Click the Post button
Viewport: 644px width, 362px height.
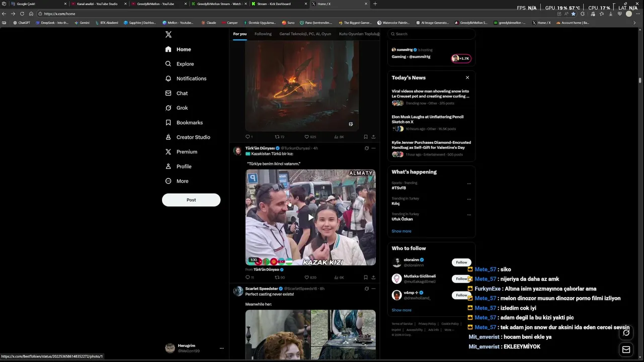click(191, 200)
